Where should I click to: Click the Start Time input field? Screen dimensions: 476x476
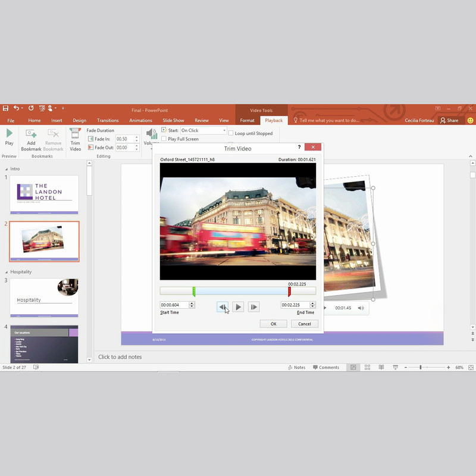tap(174, 305)
